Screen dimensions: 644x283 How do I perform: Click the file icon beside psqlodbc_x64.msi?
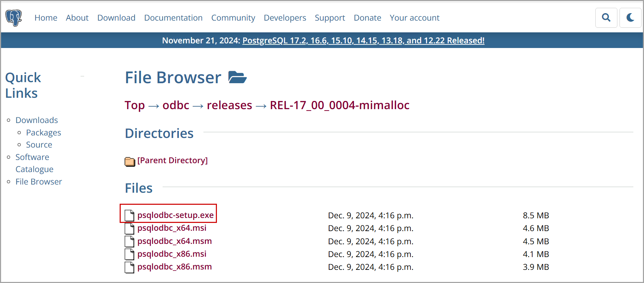130,228
